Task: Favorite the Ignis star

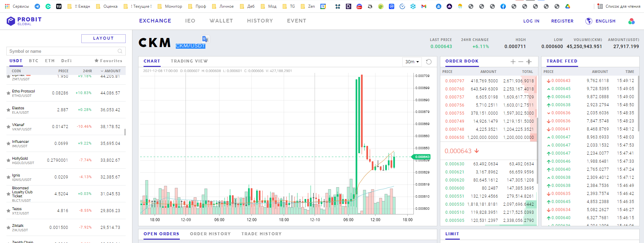Action: point(8,177)
